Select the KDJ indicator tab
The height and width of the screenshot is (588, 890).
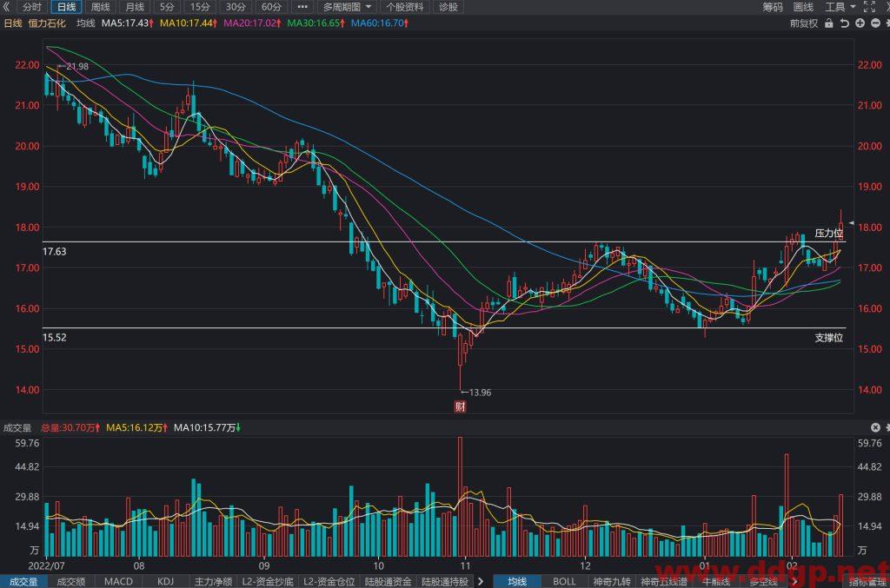click(x=165, y=582)
